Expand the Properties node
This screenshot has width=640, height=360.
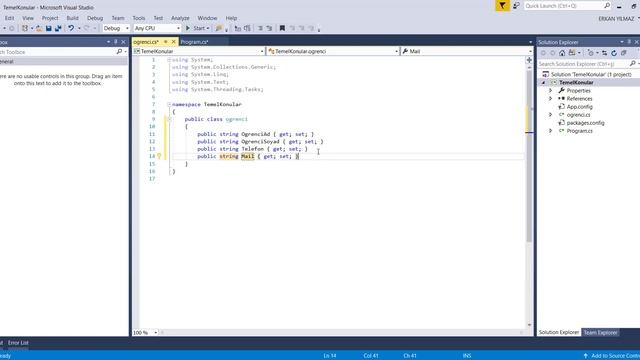pyautogui.click(x=551, y=91)
